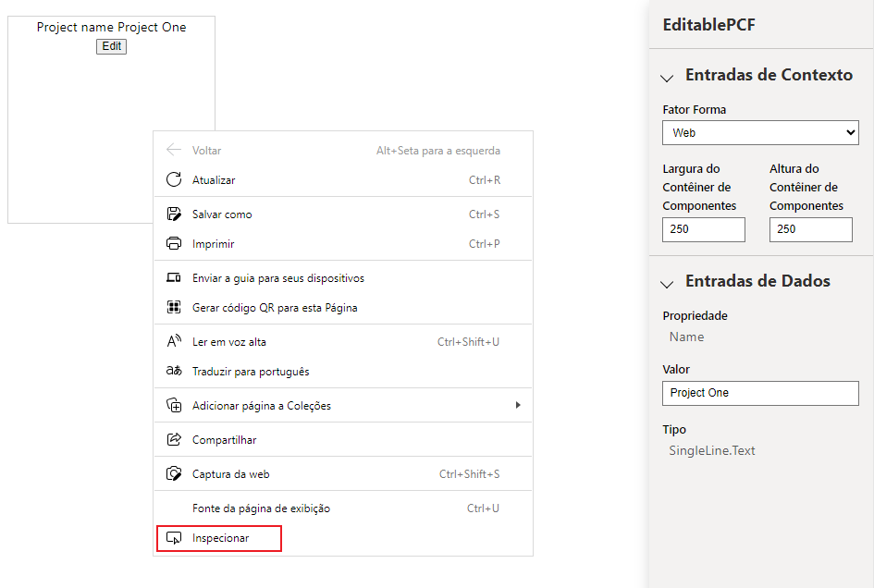The height and width of the screenshot is (588, 874).
Task: Click the Ler em voz alta icon
Action: pos(174,341)
